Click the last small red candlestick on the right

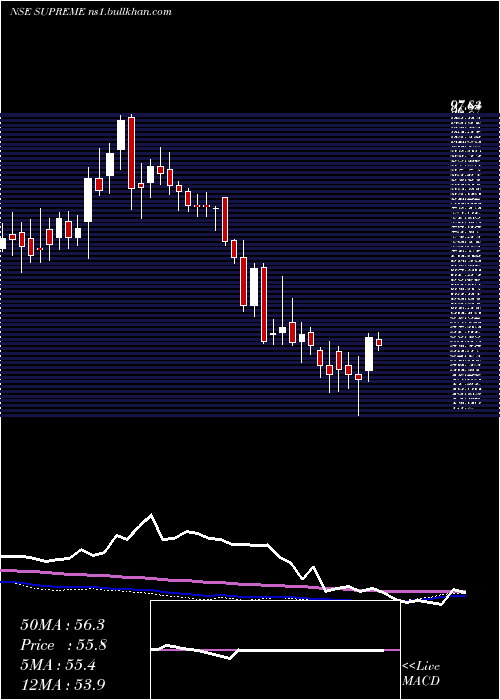coord(379,342)
